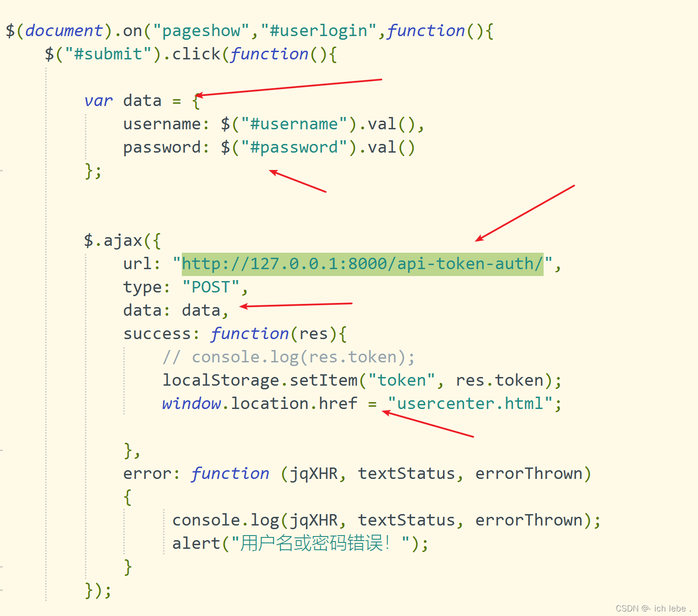Click the document keyword in first line
Viewport: 698px width, 616px height.
click(64, 31)
